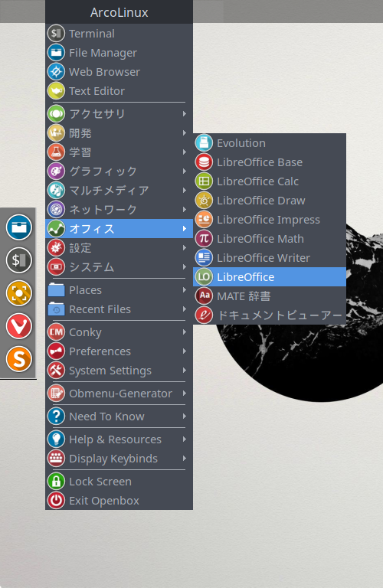Click the Obmenu-Generator icon

[x=56, y=394]
